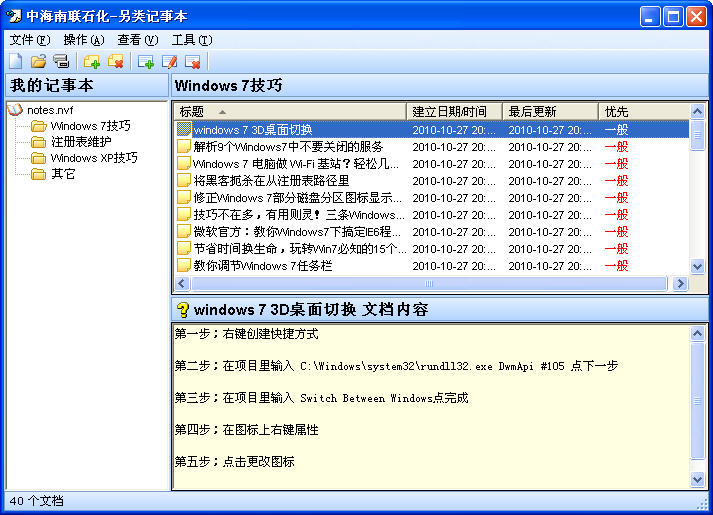Click the document list vertical scrollbar thumb

tap(697, 134)
